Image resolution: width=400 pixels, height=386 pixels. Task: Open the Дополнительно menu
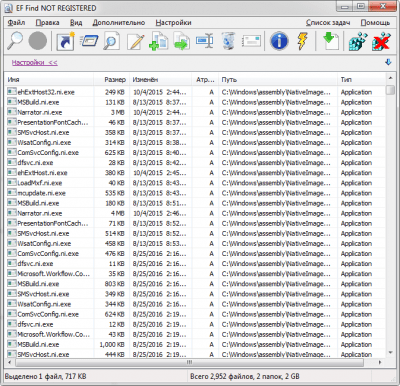pos(119,23)
